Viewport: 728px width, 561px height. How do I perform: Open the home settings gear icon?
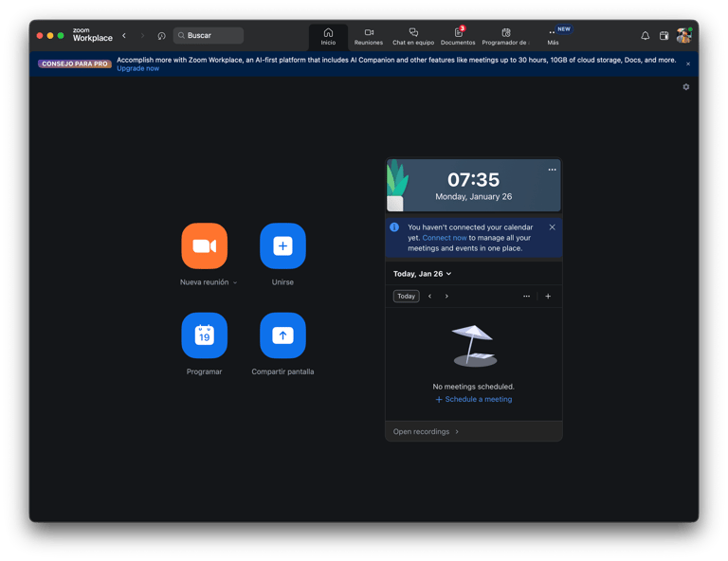coord(685,87)
